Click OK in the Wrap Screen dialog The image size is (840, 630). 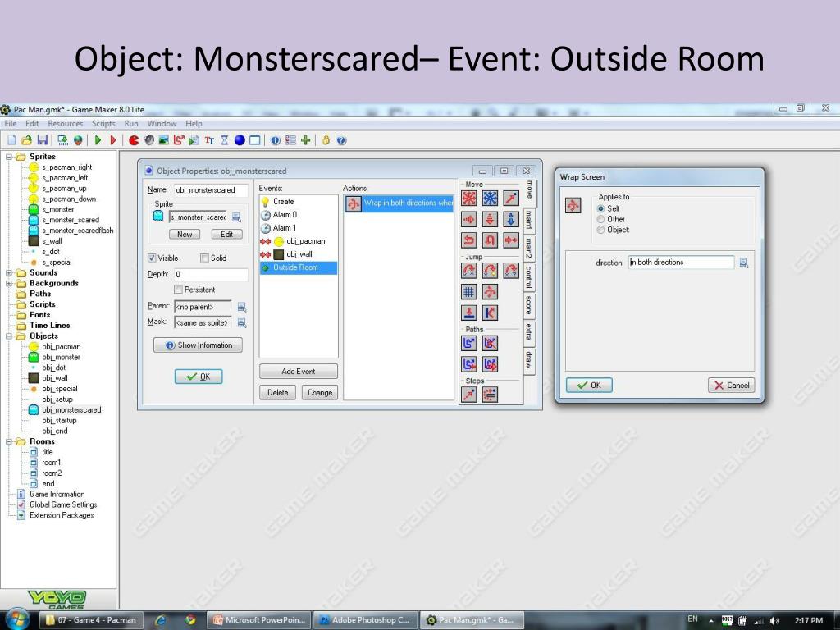point(589,386)
